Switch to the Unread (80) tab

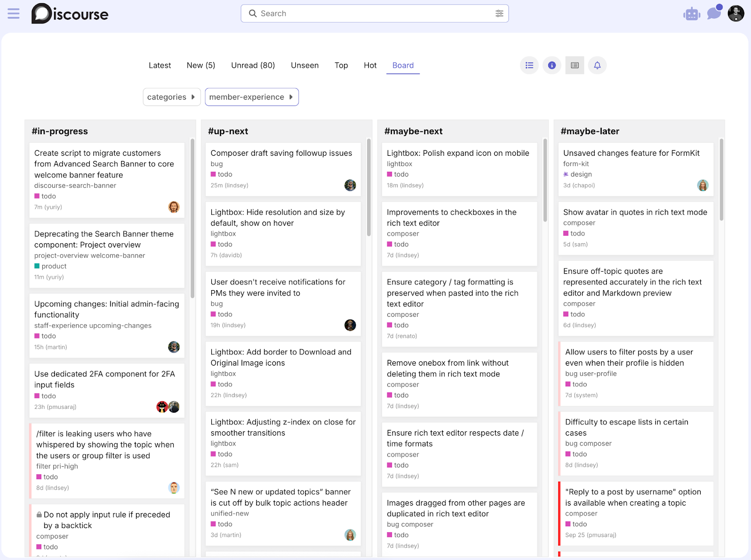tap(253, 65)
